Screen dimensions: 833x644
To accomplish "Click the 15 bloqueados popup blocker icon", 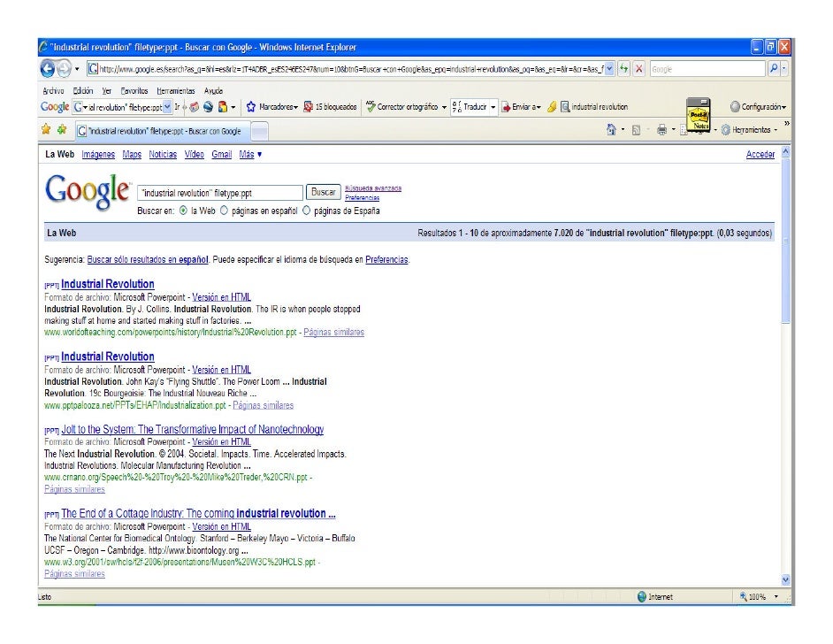I will coord(308,107).
